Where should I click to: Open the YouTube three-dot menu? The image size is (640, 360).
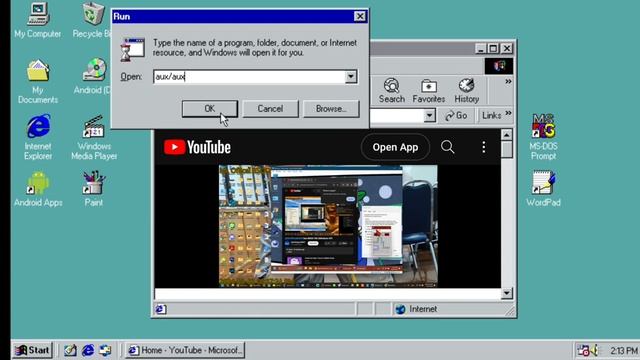(x=484, y=147)
